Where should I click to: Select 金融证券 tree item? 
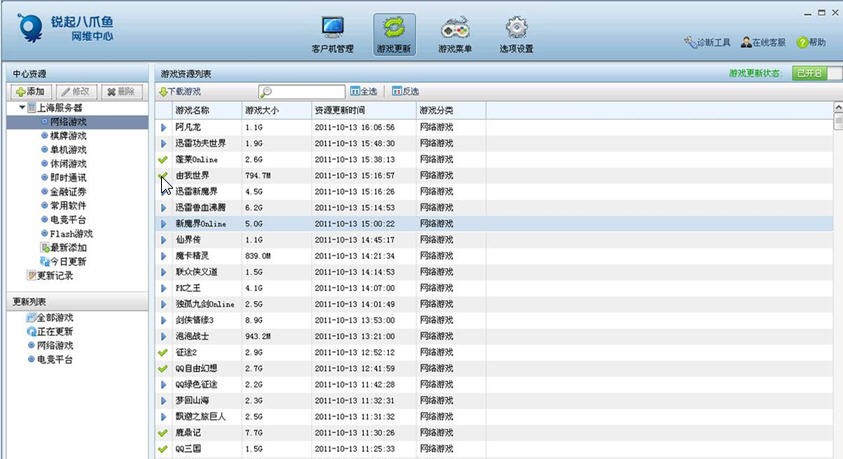[x=68, y=192]
